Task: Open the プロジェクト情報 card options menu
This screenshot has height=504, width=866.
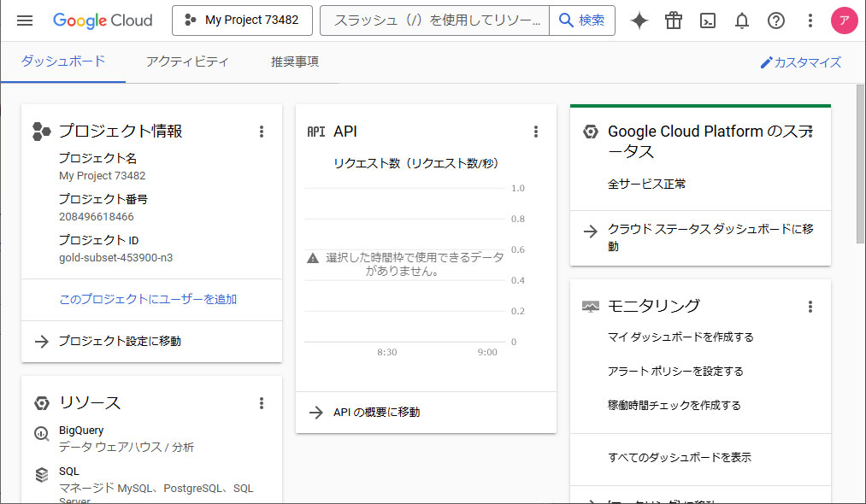Action: [x=262, y=132]
